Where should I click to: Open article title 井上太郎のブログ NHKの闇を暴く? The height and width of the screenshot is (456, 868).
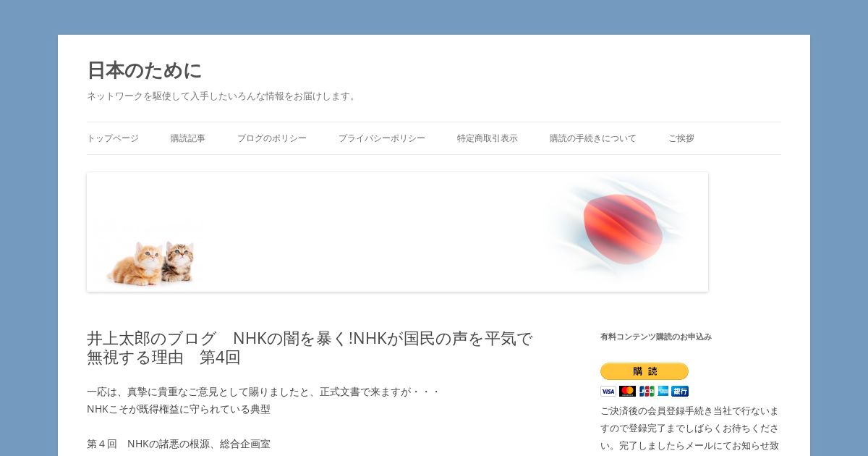pos(310,348)
